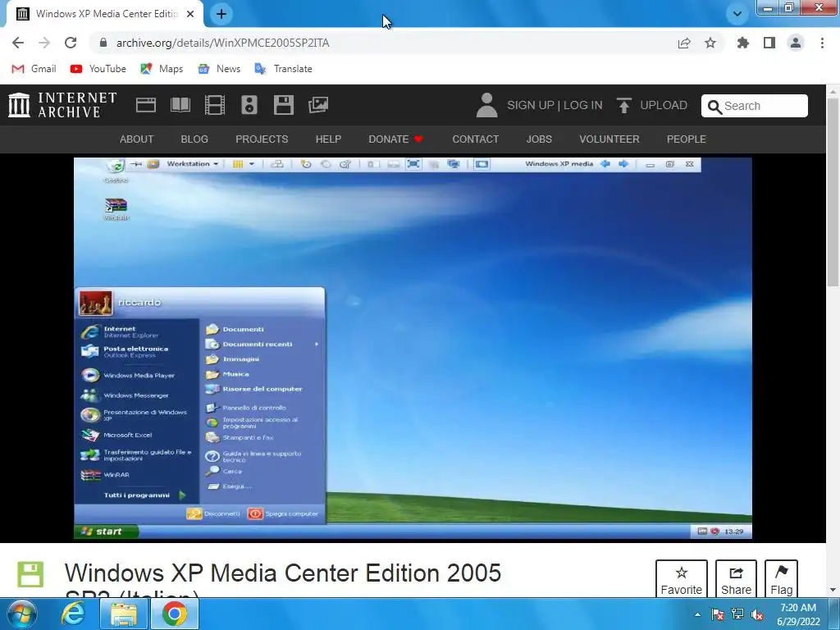Click the page vertical scrollbar thumb
This screenshot has height=630, width=840.
tap(833, 193)
